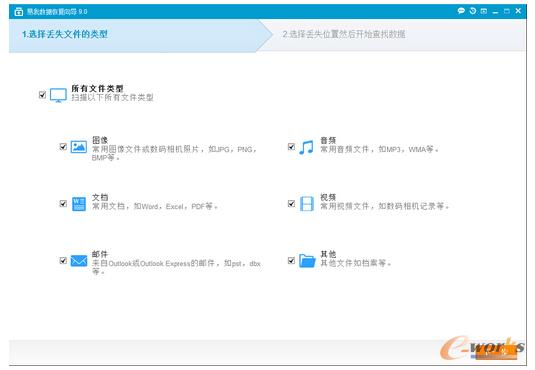Click the description mentioning Word, Excel, PDF
Image resolution: width=535 pixels, height=370 pixels.
(155, 206)
